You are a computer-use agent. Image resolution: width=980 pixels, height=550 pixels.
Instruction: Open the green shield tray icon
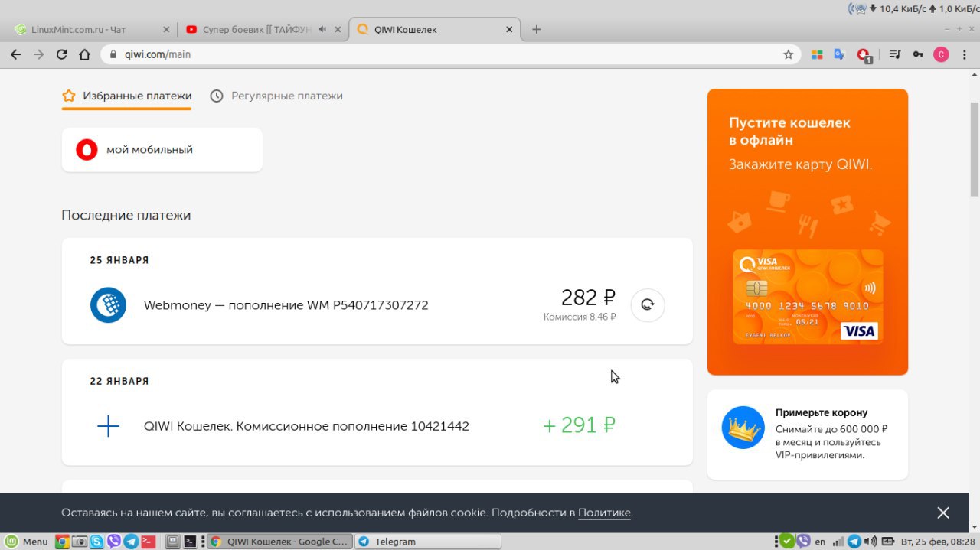(x=786, y=541)
